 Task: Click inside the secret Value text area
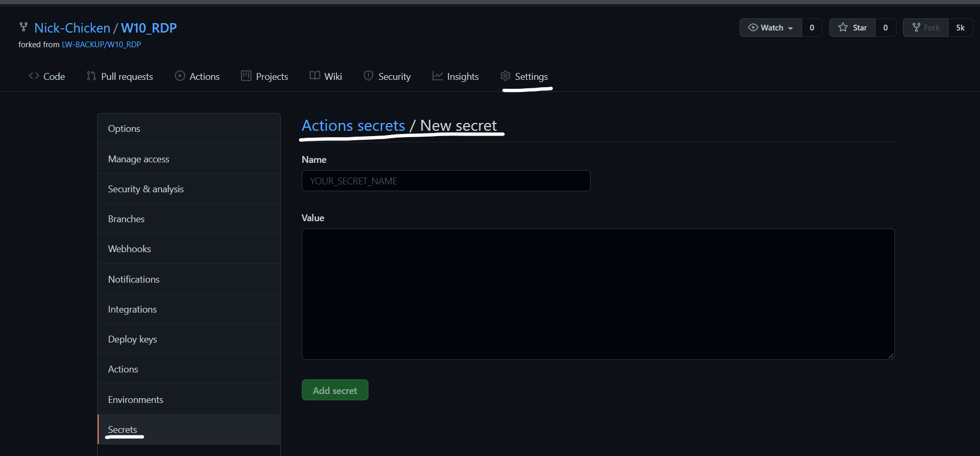598,294
